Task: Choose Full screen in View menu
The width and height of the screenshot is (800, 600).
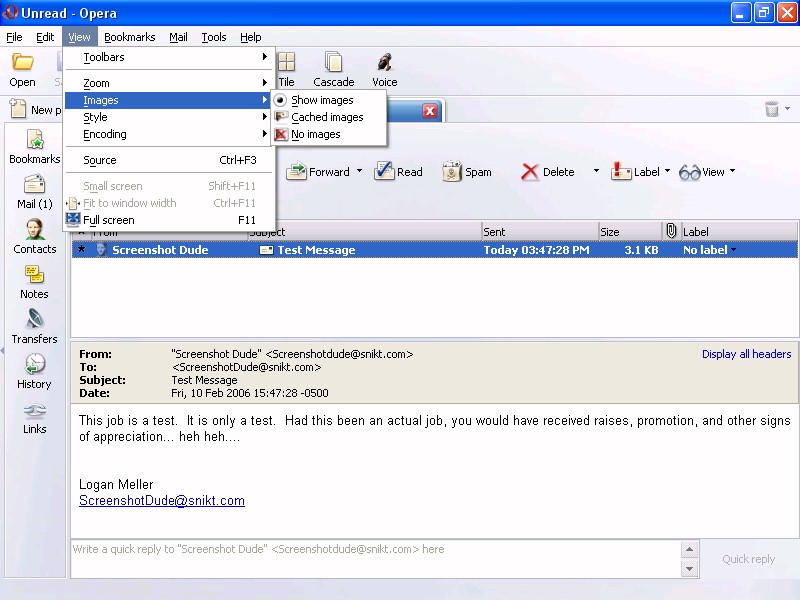Action: pyautogui.click(x=169, y=220)
